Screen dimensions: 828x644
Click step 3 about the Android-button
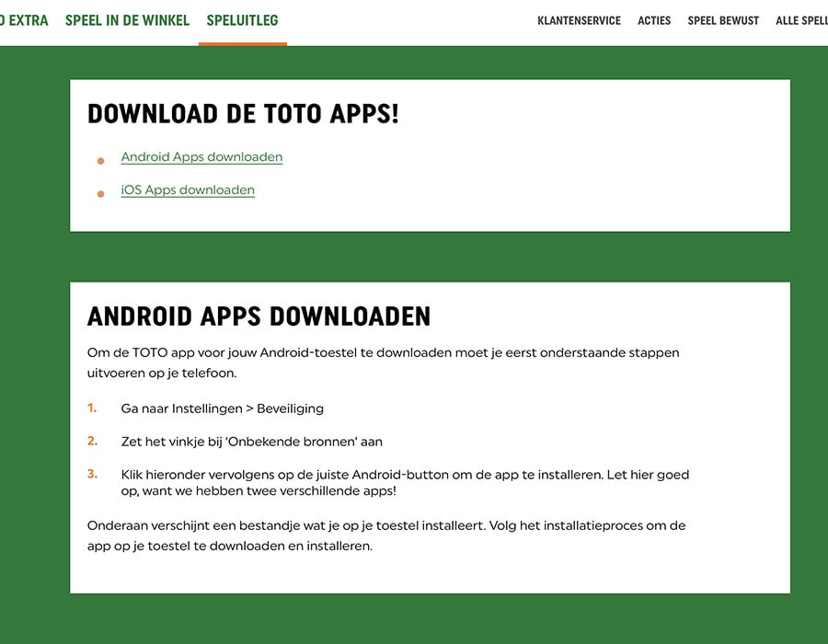(x=405, y=482)
